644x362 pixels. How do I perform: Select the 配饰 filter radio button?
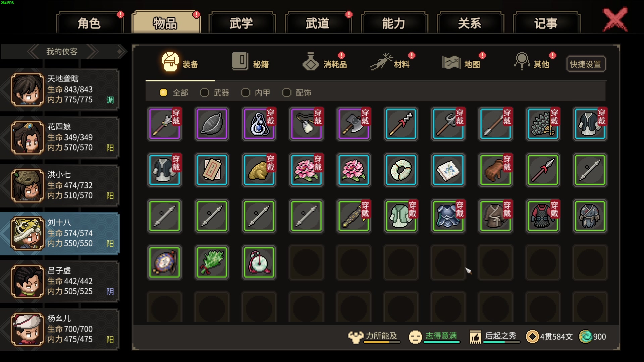(297, 93)
